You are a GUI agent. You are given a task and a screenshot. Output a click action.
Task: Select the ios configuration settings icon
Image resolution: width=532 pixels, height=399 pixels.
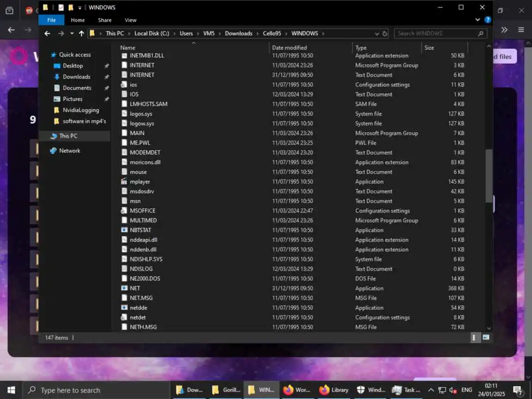pos(124,85)
